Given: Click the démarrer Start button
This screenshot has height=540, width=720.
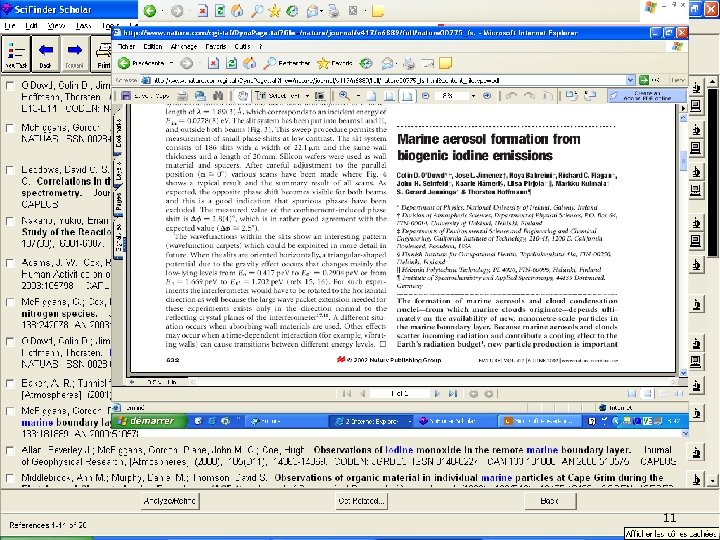Looking at the screenshot, I should pos(149,421).
